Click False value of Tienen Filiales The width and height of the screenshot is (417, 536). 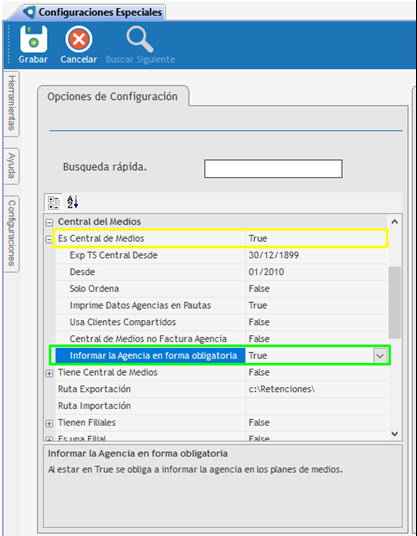pyautogui.click(x=259, y=423)
